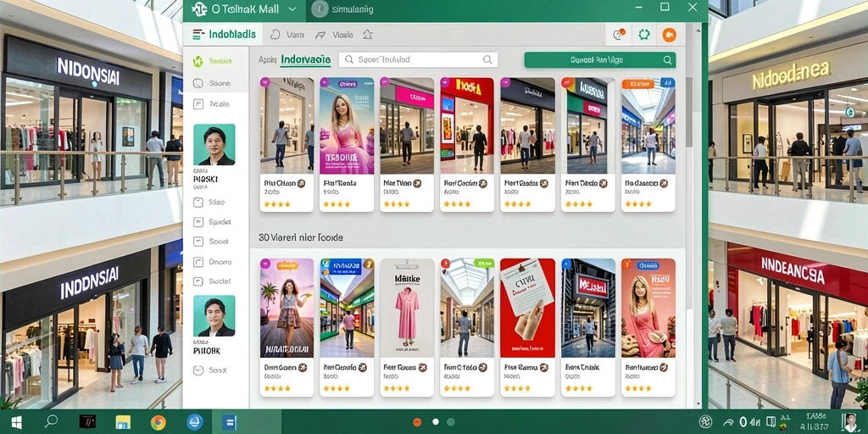This screenshot has width=868, height=434.
Task: Open the Indohladis list menu
Action: (224, 34)
